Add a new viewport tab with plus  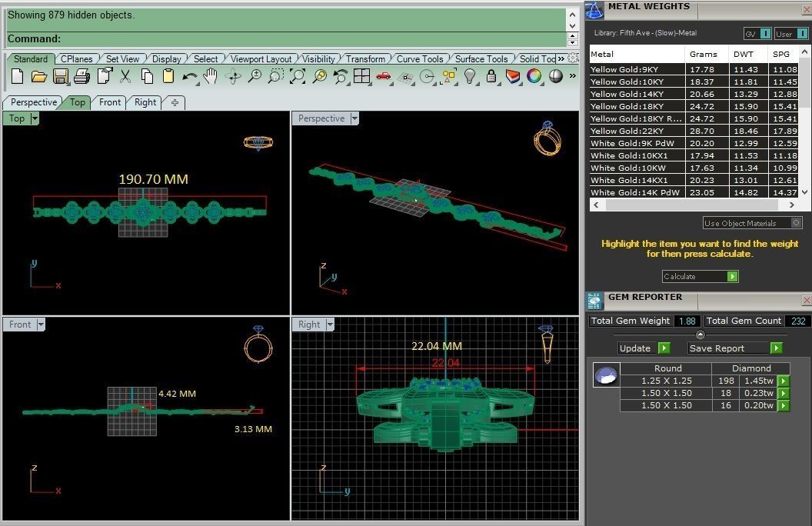[175, 102]
